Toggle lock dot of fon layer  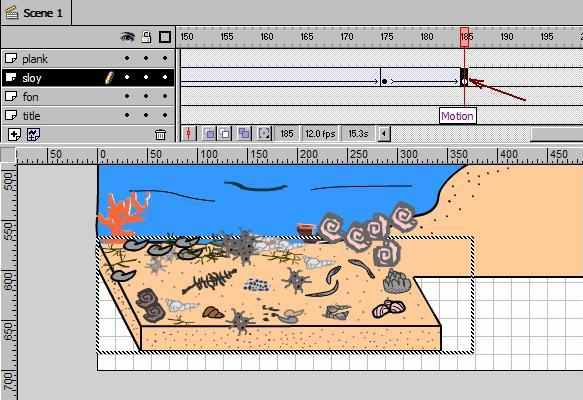[x=146, y=96]
